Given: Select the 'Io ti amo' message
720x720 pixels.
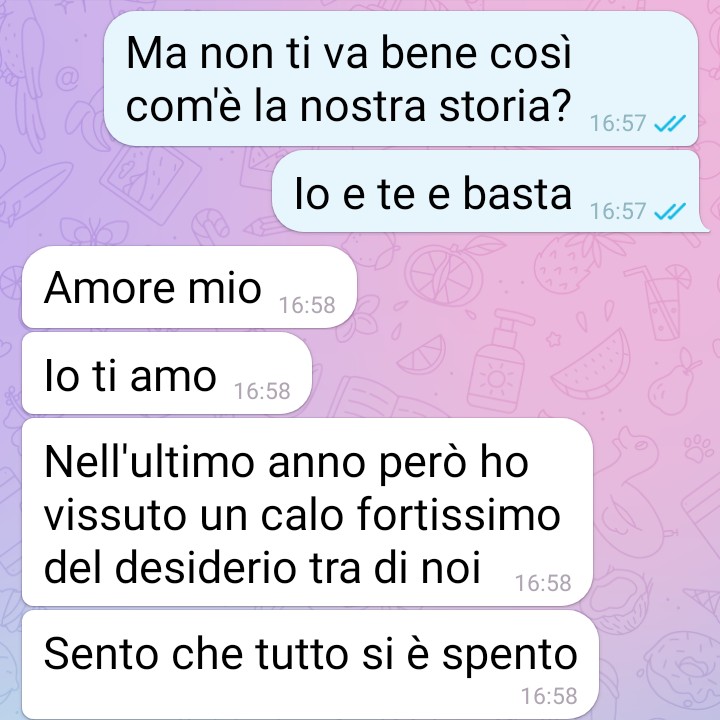Looking at the screenshot, I should click(167, 373).
